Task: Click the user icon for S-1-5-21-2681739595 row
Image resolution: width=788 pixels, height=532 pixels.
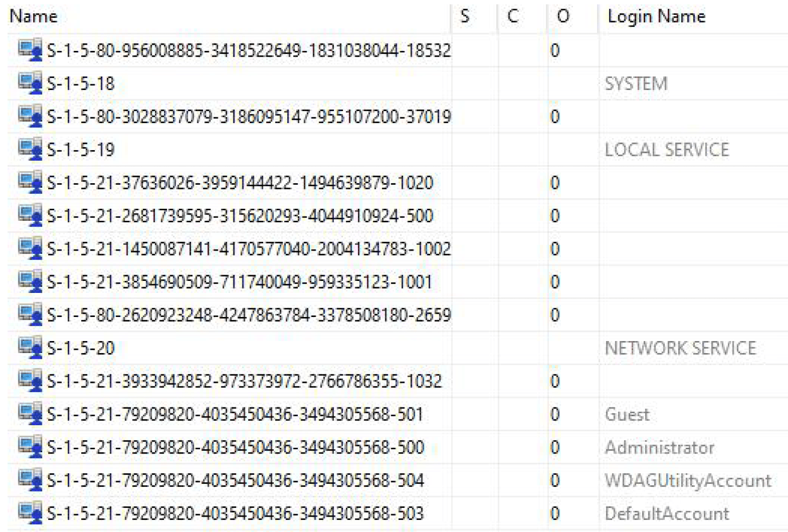Action: (30, 215)
